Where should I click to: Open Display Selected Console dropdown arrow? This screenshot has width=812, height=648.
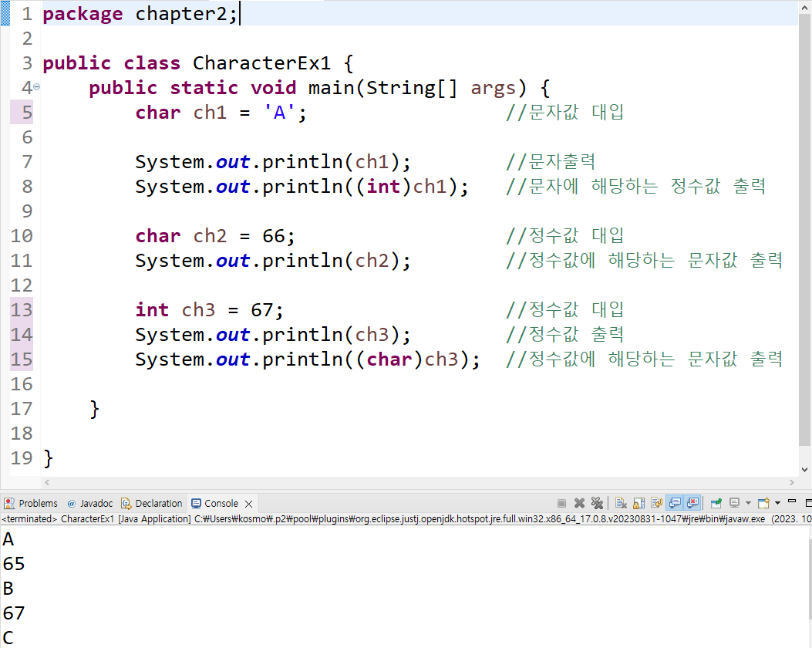(x=748, y=503)
